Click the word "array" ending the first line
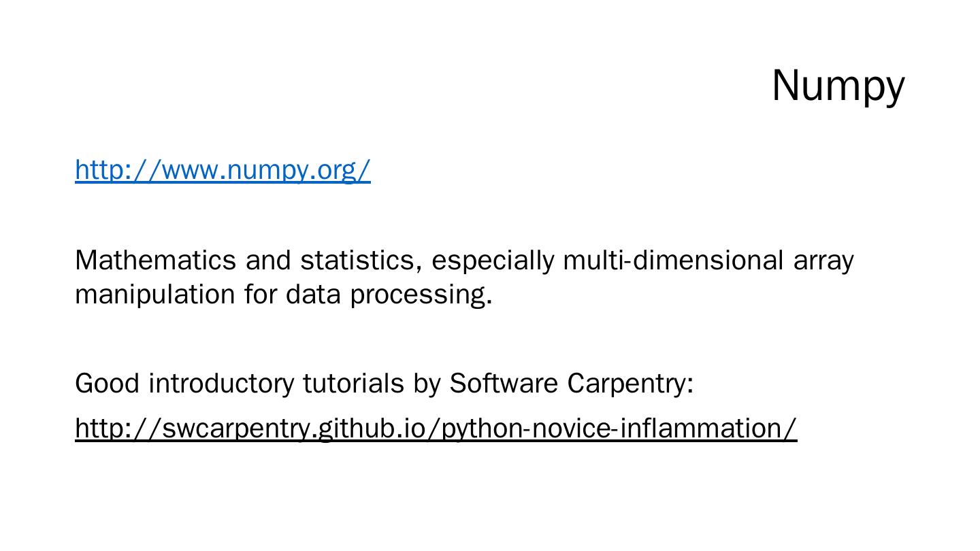 coord(823,261)
